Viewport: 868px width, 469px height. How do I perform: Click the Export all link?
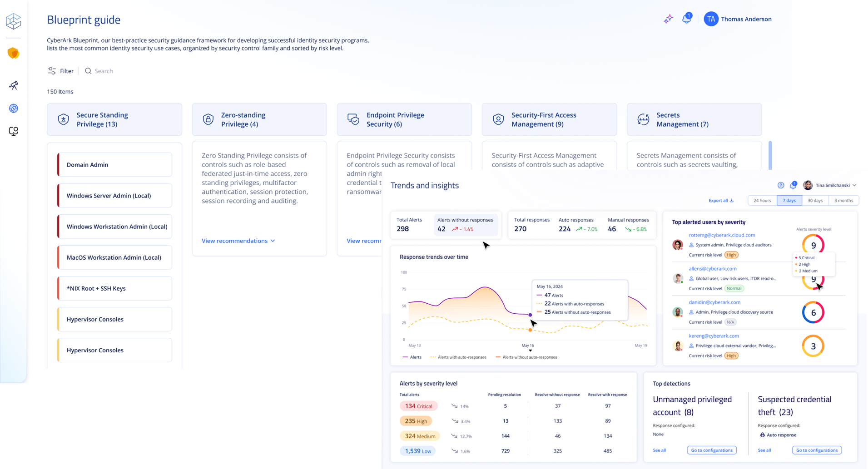721,201
